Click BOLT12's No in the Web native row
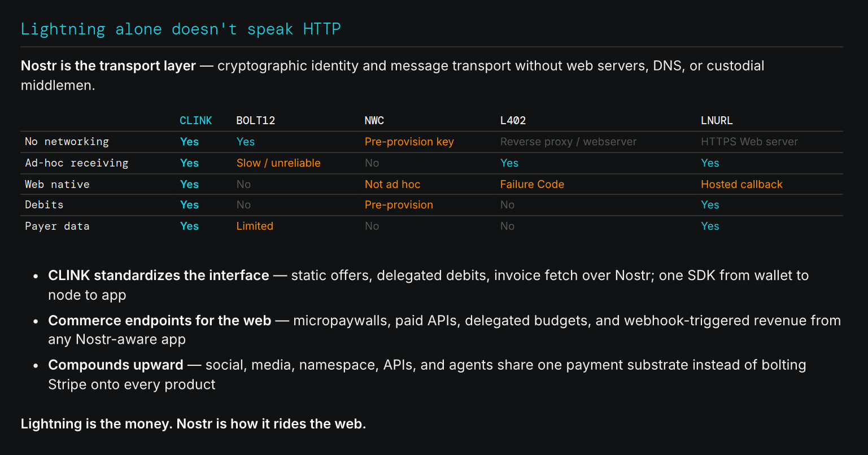868x455 pixels. [244, 185]
